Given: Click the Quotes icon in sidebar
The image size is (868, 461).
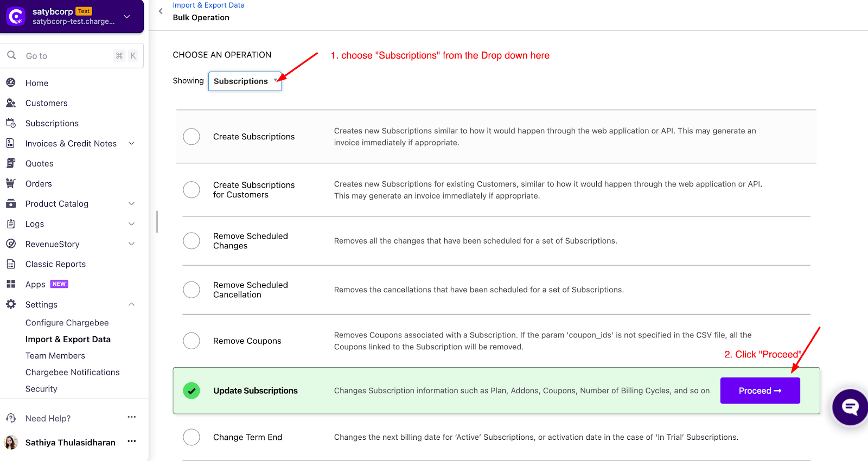Looking at the screenshot, I should (11, 163).
